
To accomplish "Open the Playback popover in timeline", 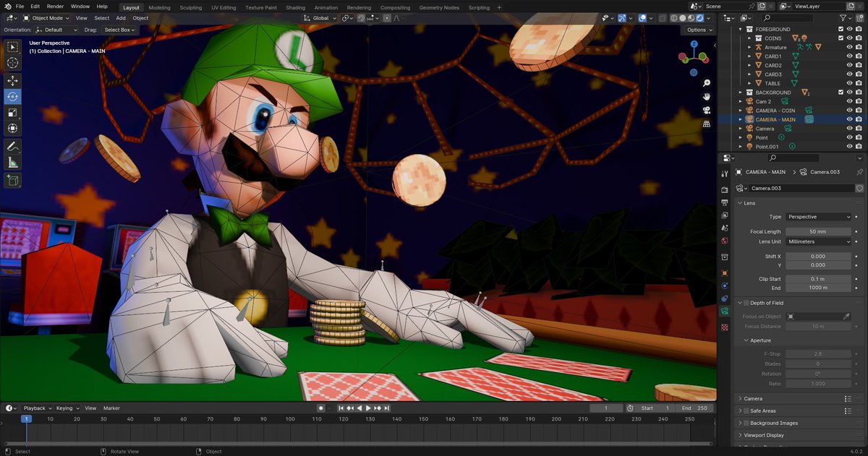I will 37,408.
